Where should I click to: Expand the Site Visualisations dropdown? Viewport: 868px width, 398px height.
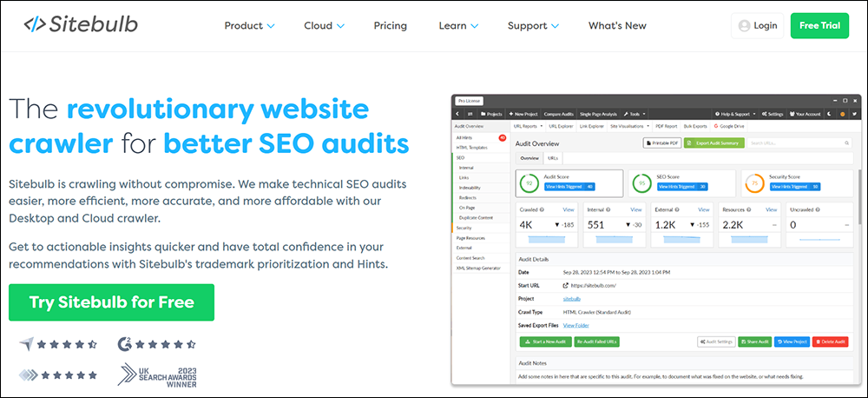tap(629, 126)
